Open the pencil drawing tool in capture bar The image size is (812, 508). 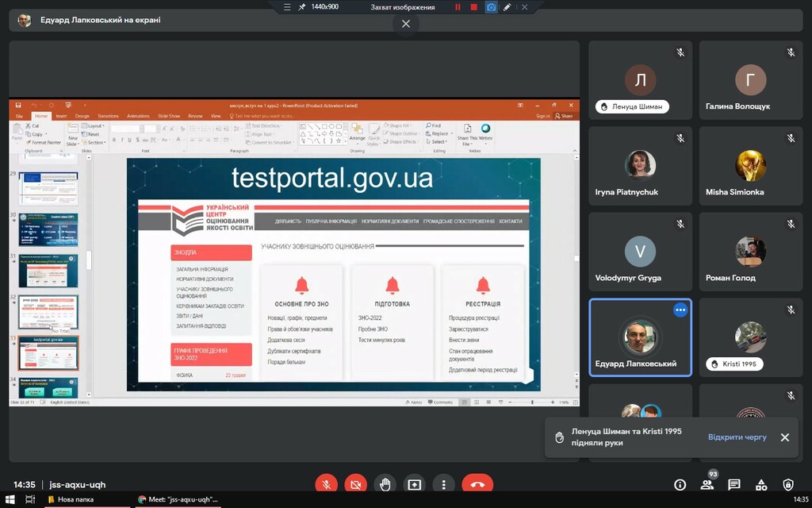pyautogui.click(x=507, y=7)
